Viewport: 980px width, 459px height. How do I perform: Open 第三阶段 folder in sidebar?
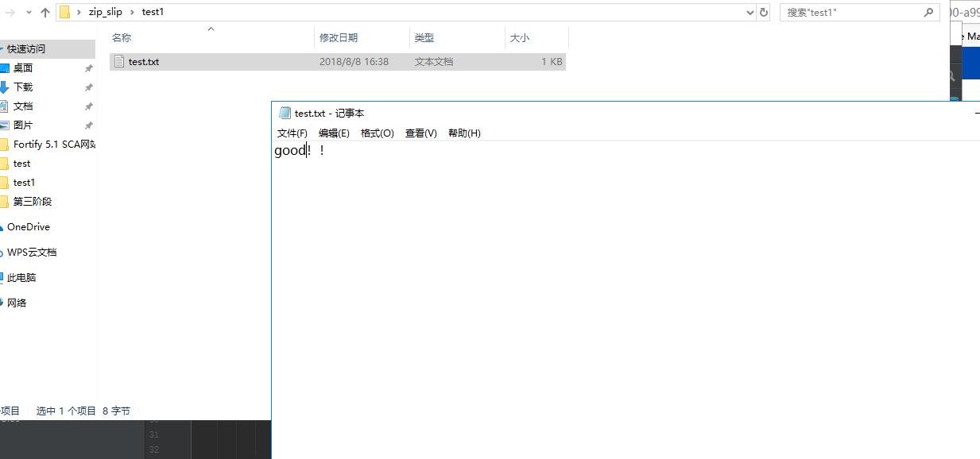(x=33, y=202)
